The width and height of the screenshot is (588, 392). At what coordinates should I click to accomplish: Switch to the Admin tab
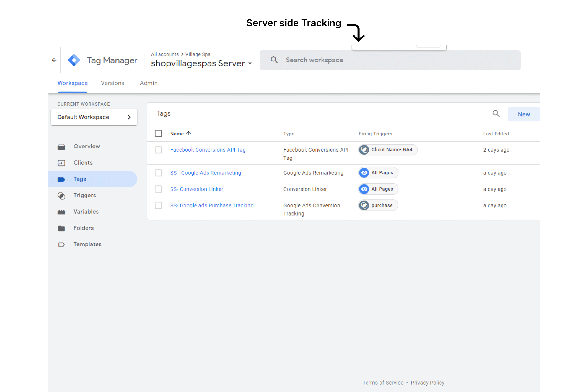[148, 83]
